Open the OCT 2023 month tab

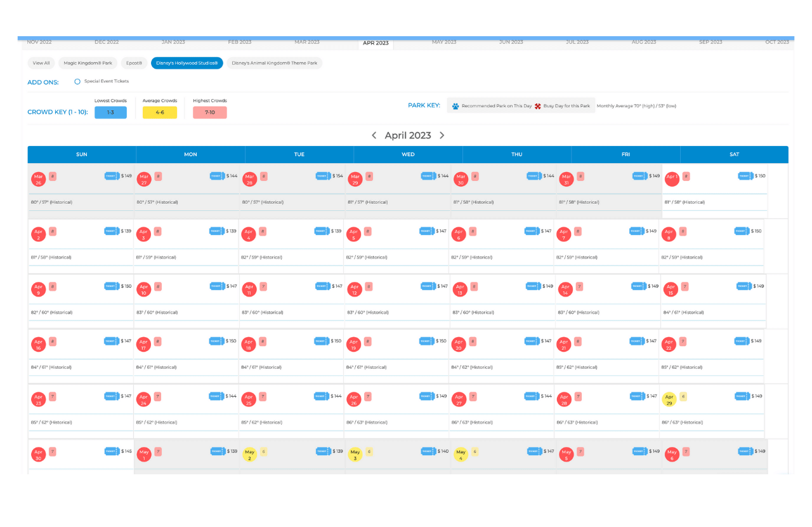pos(777,42)
